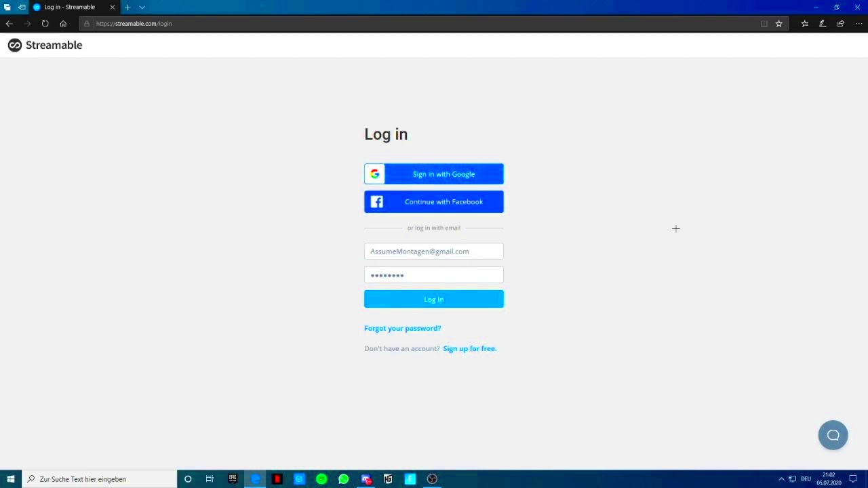Share this page icon
The width and height of the screenshot is (868, 488).
[x=840, y=24]
